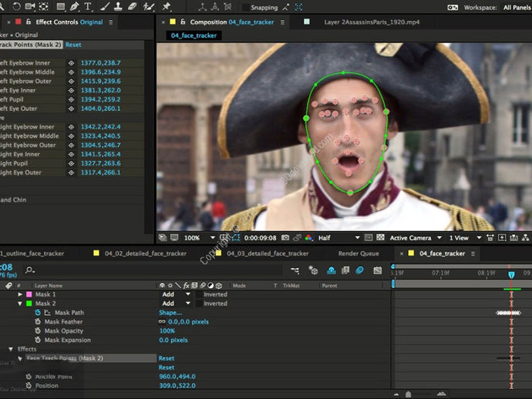The height and width of the screenshot is (399, 532).
Task: Click the Show Channel RGB icon
Action: click(x=308, y=238)
